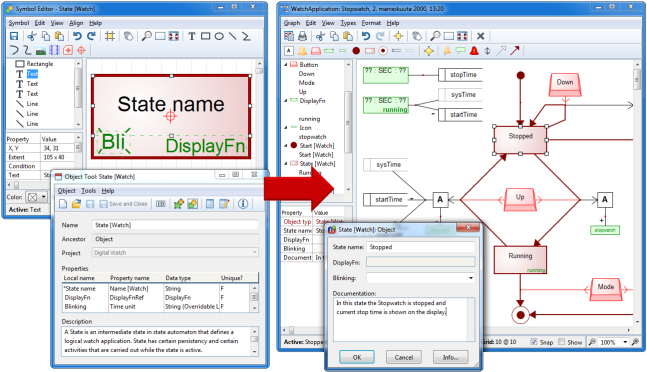Image resolution: width=647 pixels, height=372 pixels.
Task: Click the Description text box in Object Tool
Action: pos(160,341)
